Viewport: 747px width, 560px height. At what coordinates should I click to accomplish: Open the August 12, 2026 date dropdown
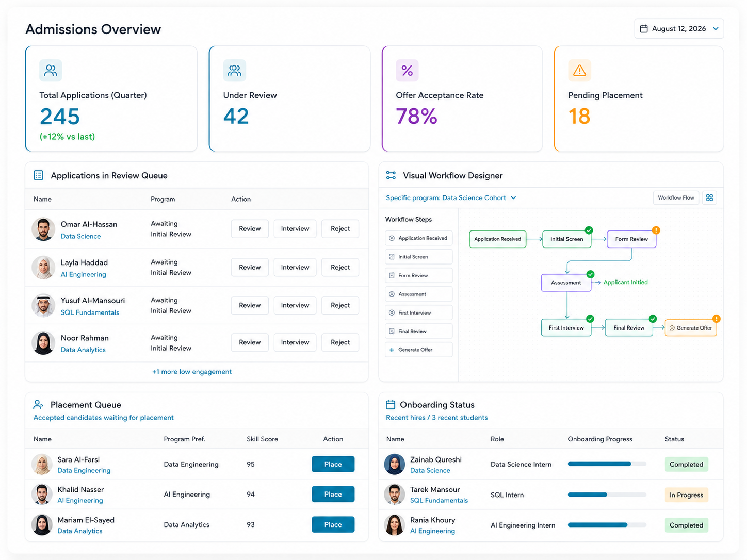coord(679,29)
